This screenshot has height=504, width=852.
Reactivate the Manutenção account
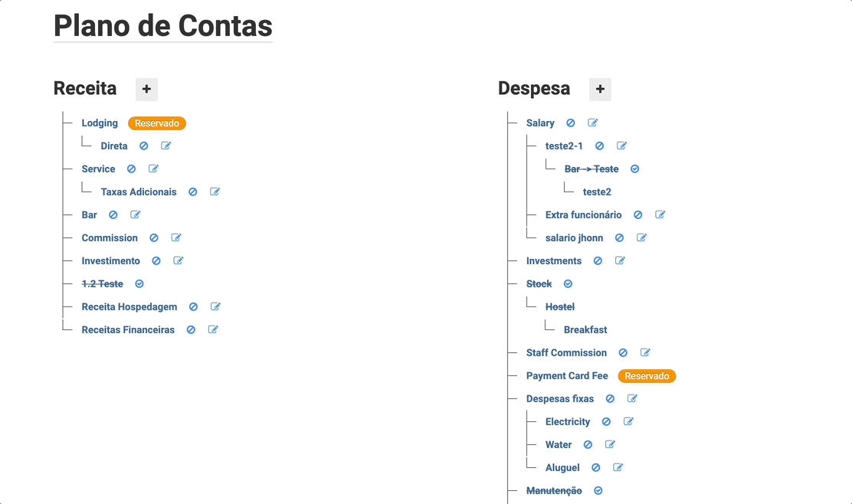598,490
